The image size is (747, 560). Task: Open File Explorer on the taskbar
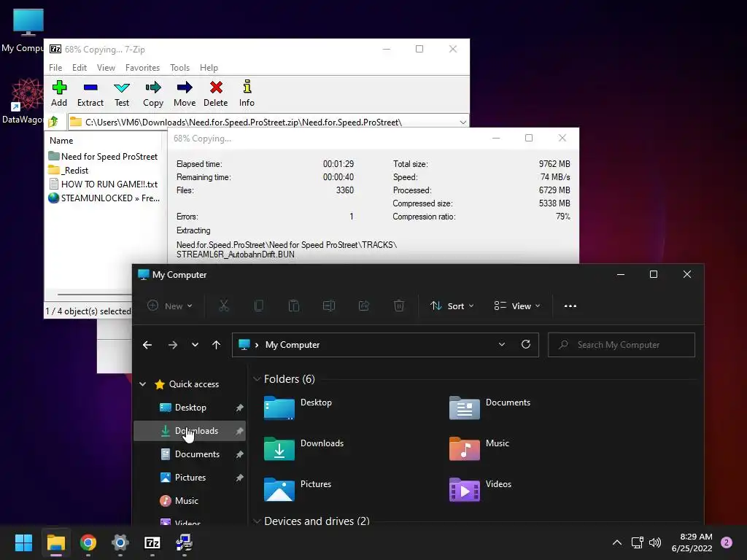click(55, 542)
